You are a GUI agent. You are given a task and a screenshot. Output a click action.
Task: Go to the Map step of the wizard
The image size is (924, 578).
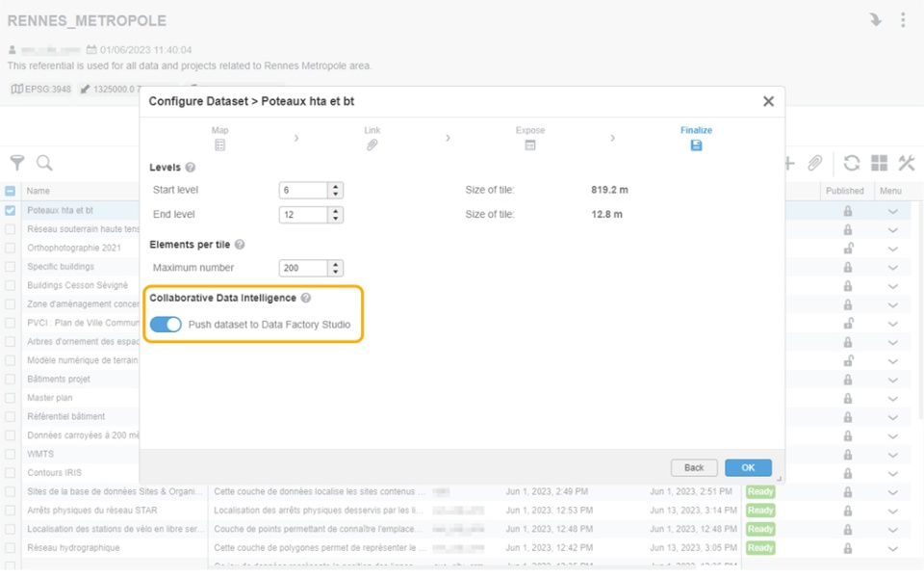[219, 138]
